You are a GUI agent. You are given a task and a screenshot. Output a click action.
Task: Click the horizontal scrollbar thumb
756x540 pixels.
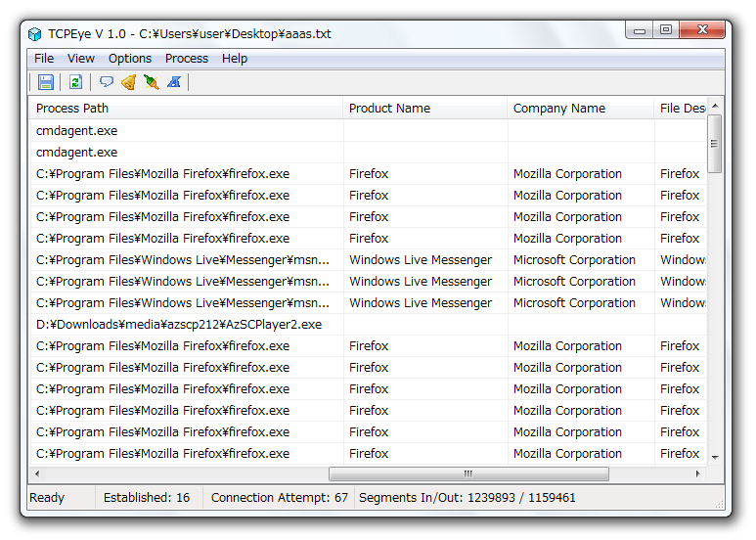pos(468,473)
